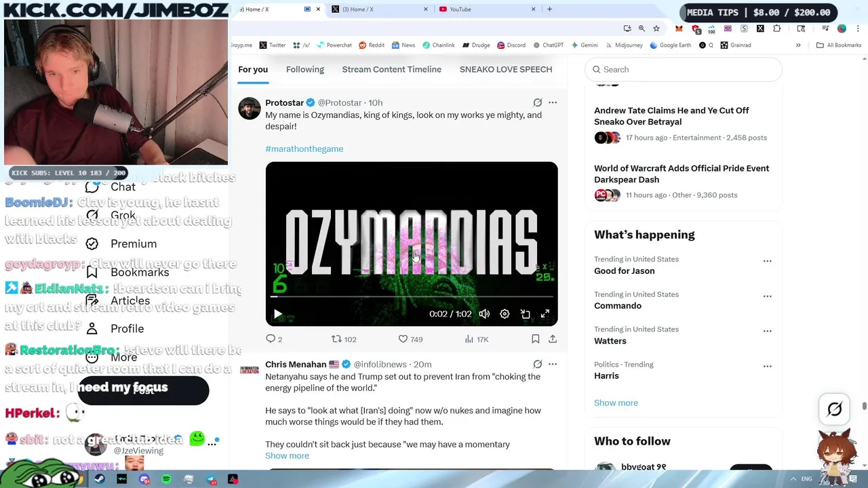Reply to Protostar's post
Screen dimensions: 868x488
(274, 339)
